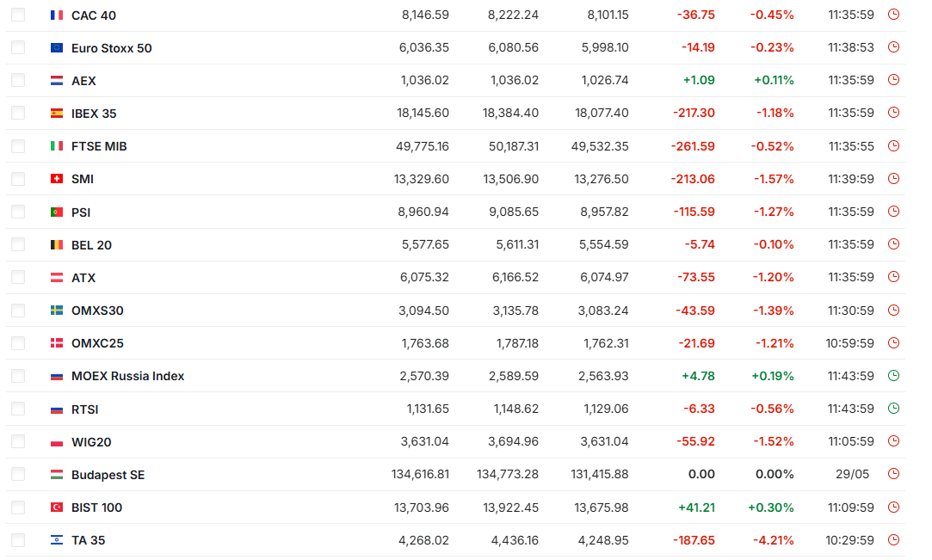The image size is (932, 560).
Task: Click the clock icon for IBEX 35
Action: 893,113
